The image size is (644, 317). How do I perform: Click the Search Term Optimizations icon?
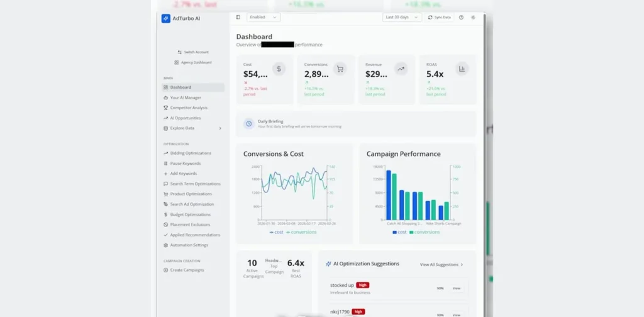click(x=165, y=184)
